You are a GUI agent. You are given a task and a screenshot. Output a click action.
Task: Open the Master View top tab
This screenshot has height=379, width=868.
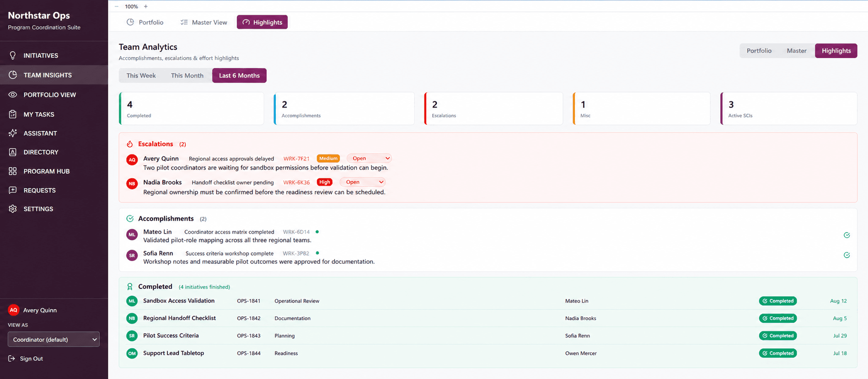pyautogui.click(x=204, y=22)
